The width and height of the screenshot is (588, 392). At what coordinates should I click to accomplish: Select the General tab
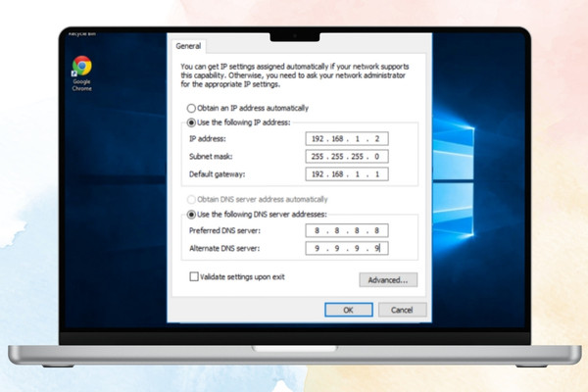pyautogui.click(x=188, y=46)
